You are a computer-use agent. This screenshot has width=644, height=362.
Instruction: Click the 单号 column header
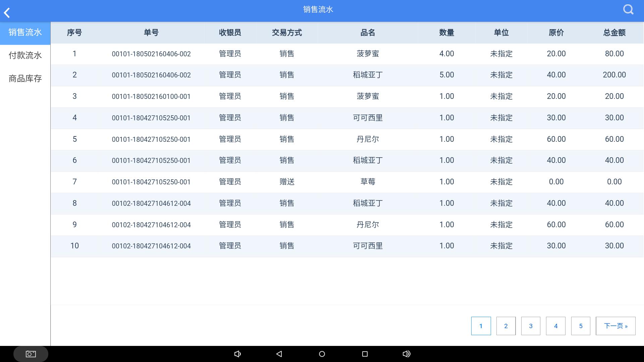(x=151, y=33)
